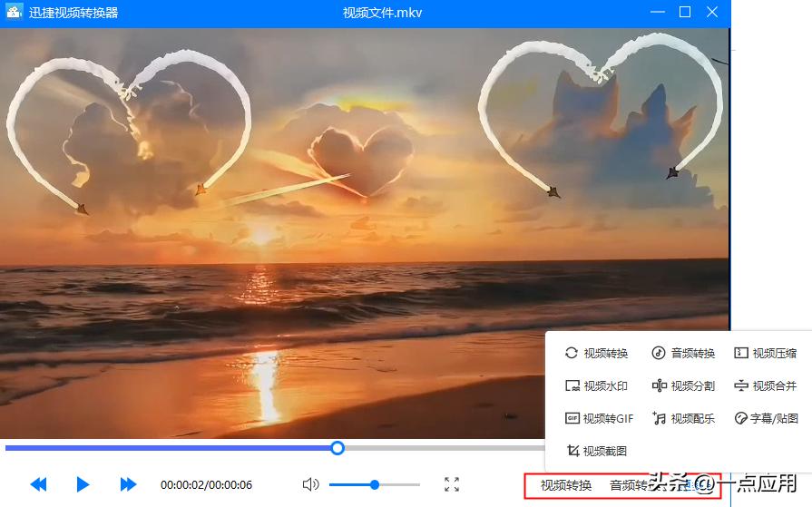The height and width of the screenshot is (507, 812).
Task: Play the video with the play button
Action: pos(83,484)
